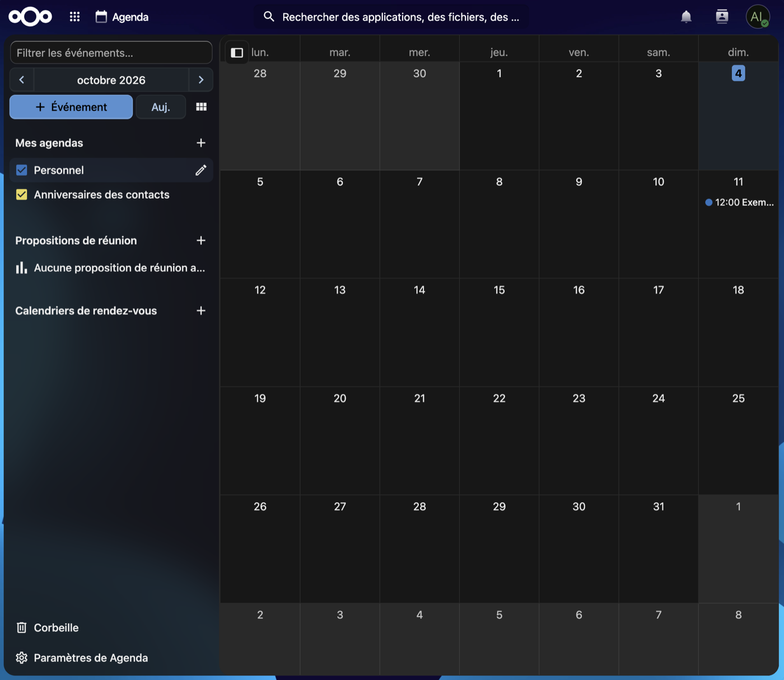
Task: Open the octobre 2026 date picker
Action: click(x=111, y=80)
